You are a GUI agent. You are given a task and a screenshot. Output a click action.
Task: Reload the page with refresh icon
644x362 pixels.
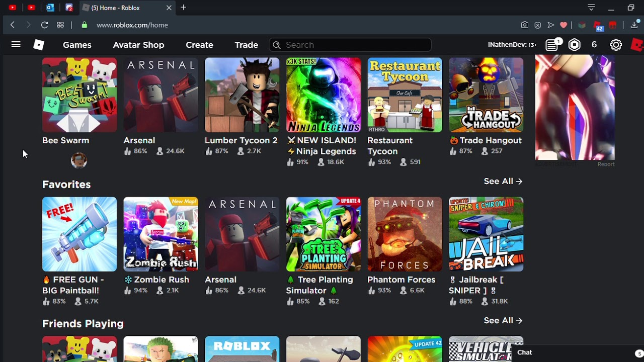tap(44, 25)
